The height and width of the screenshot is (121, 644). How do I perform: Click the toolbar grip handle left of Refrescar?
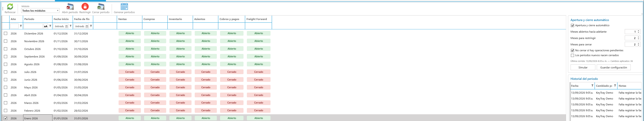[x=3, y=9]
